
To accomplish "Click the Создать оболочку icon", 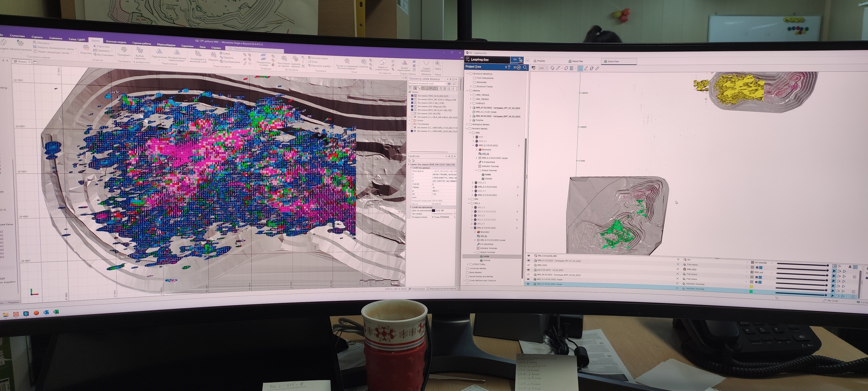I will [426, 63].
